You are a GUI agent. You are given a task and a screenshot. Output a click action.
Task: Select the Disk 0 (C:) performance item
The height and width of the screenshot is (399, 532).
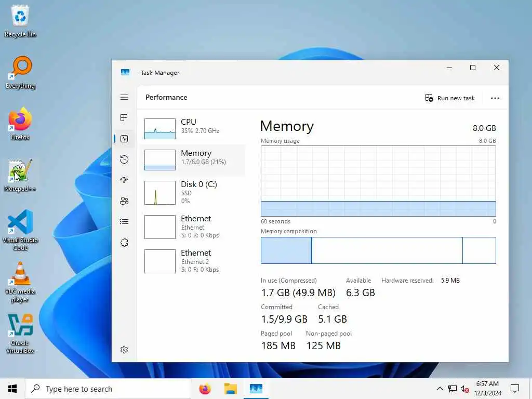(x=193, y=192)
